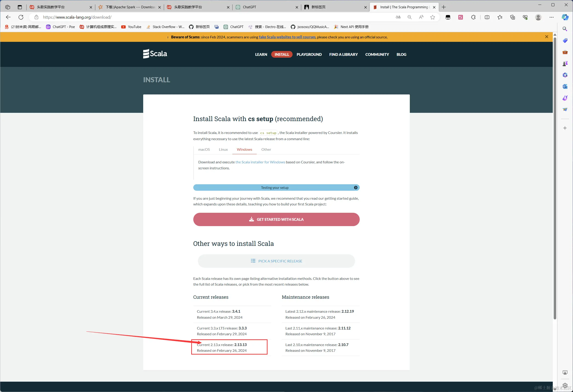This screenshot has height=392, width=573.
Task: Select the macOS install tab
Action: (x=204, y=150)
